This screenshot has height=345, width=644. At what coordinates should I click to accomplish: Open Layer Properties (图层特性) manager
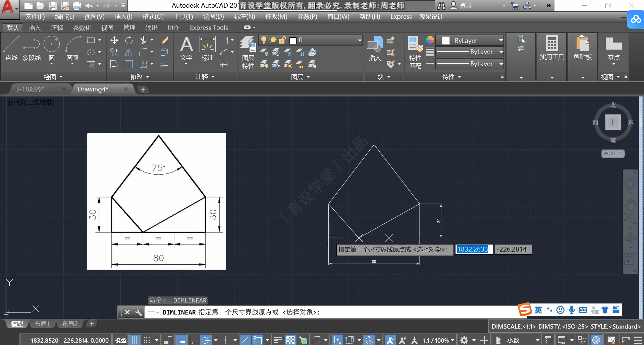(x=248, y=52)
